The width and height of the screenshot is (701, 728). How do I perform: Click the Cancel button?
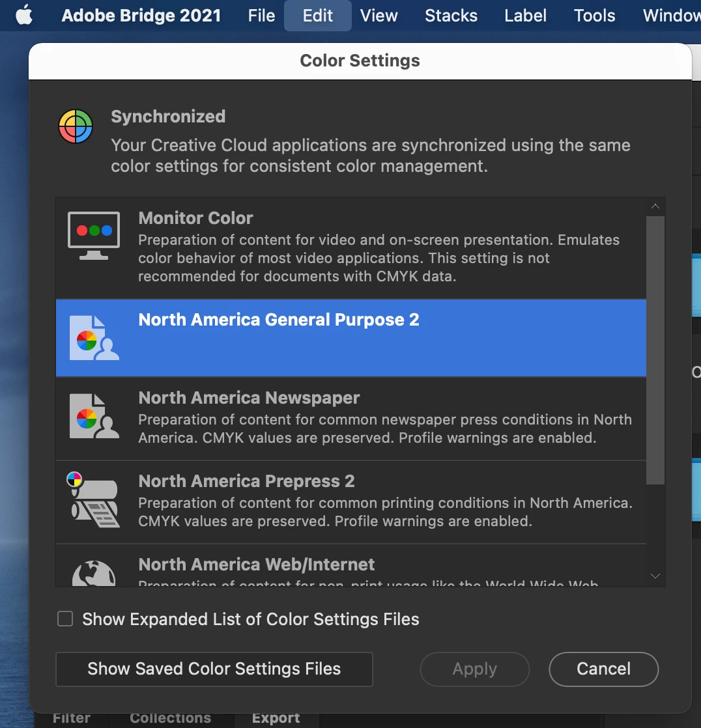604,669
